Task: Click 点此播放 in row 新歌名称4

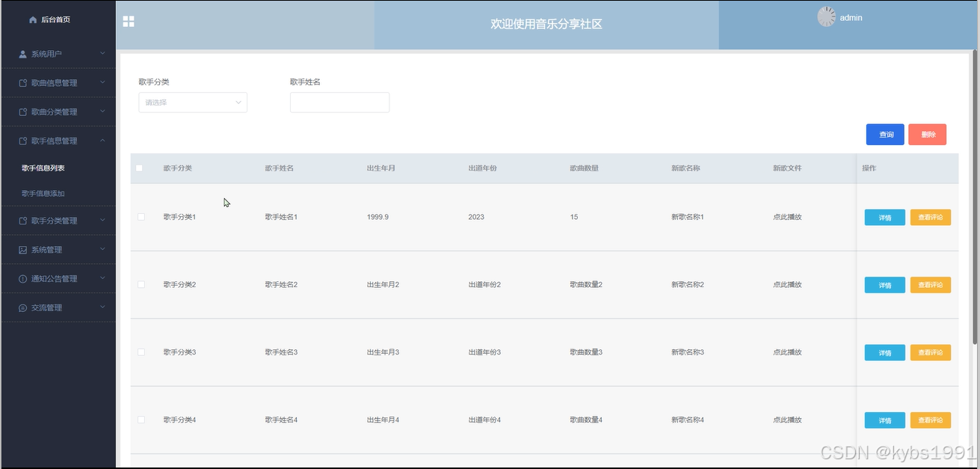Action: [787, 420]
